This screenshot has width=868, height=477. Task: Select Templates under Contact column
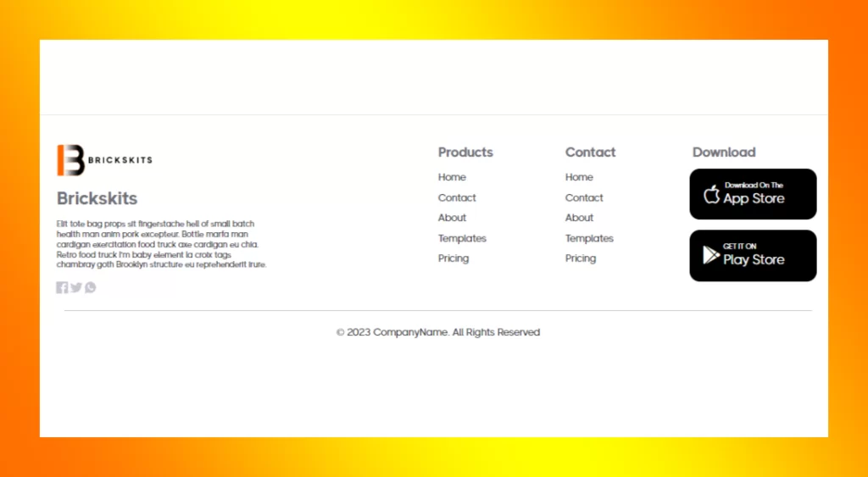click(589, 238)
